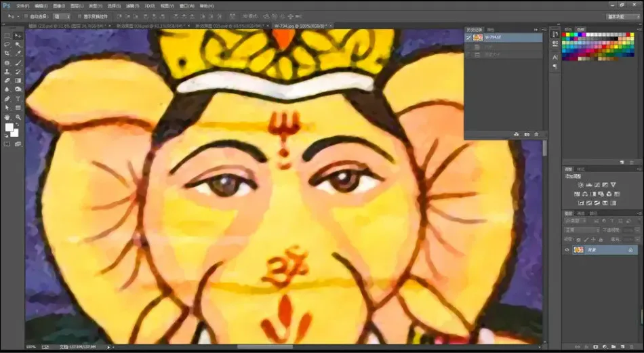
Task: Click the foreground color swatch
Action: click(x=9, y=127)
